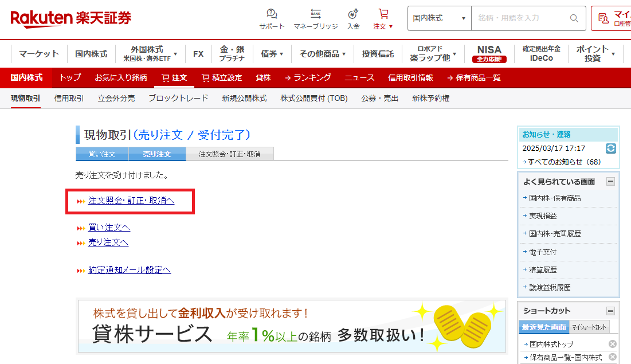Refresh notices with the reload icon
The width and height of the screenshot is (631, 364).
(x=611, y=148)
